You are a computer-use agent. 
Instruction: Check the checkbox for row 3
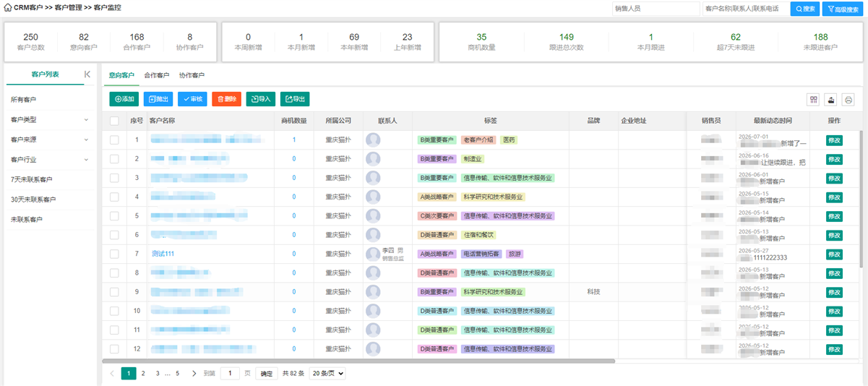[x=114, y=178]
